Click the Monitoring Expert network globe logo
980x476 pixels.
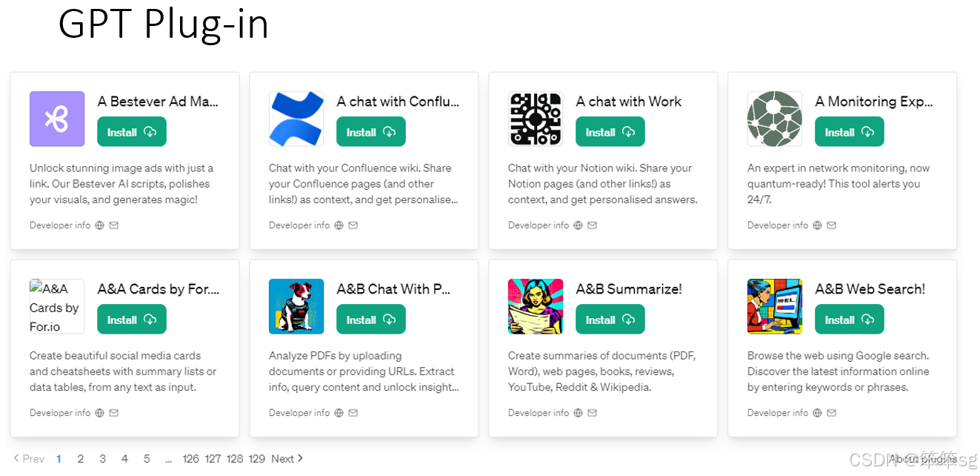775,119
